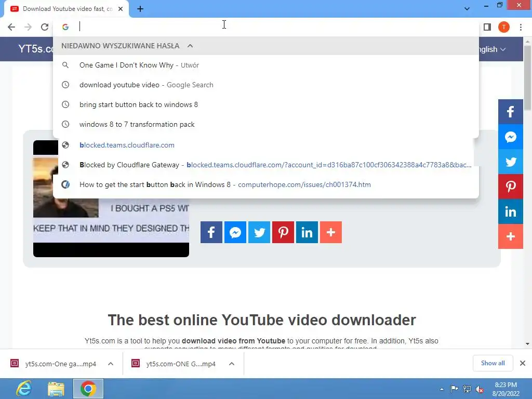Open more share options in side bar
Screen dimensions: 532x399
(x=511, y=236)
